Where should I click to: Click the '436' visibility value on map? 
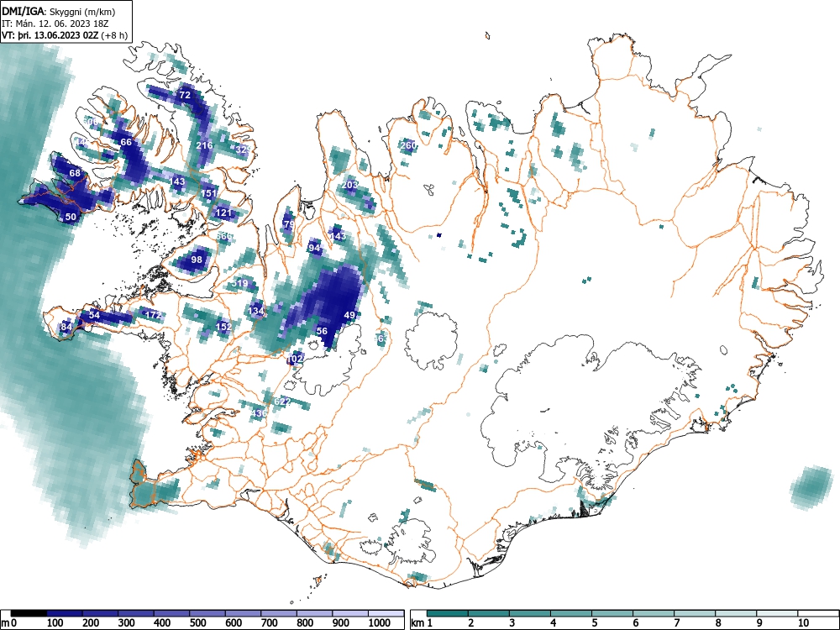[259, 413]
